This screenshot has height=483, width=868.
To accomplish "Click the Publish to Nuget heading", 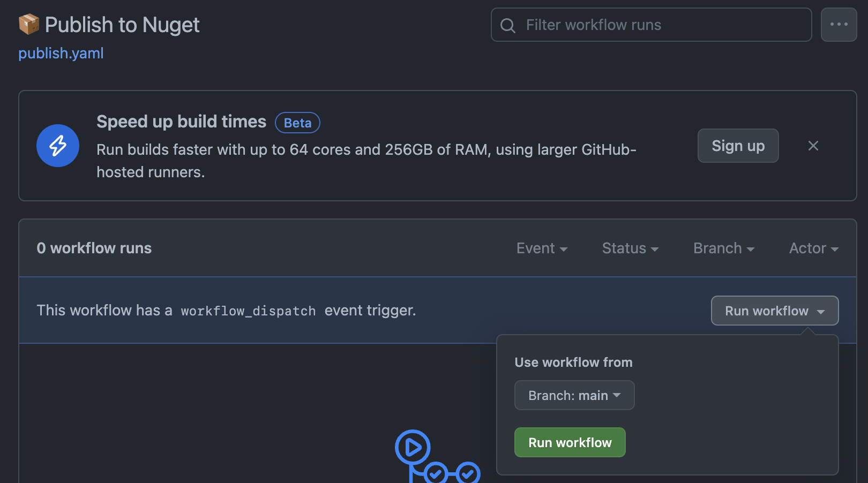I will coord(122,25).
